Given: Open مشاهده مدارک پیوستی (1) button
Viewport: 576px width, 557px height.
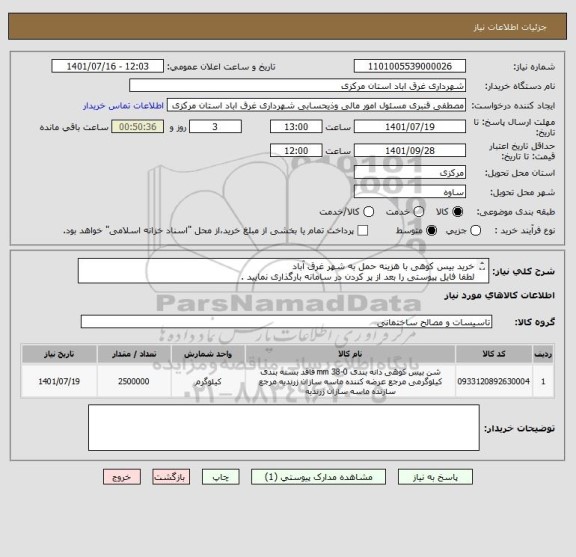Looking at the screenshot, I should point(318,477).
